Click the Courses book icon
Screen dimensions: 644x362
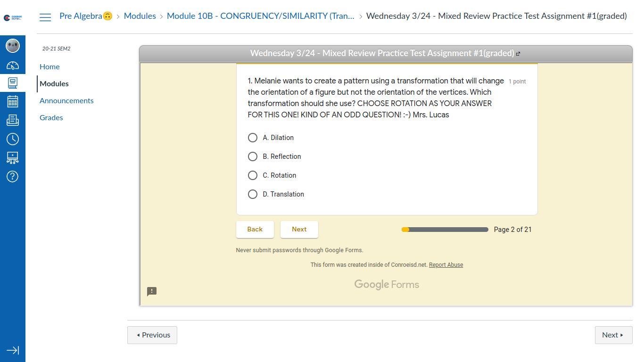(13, 83)
